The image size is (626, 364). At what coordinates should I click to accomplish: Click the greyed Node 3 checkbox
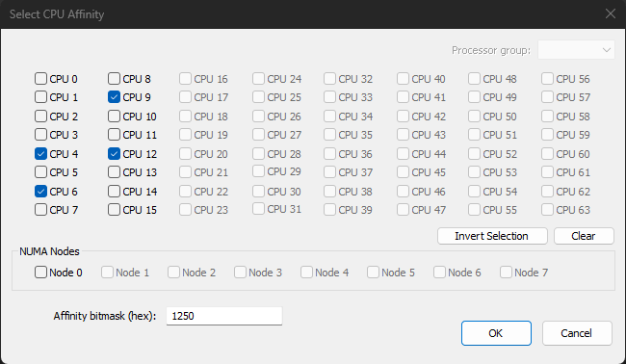coord(240,273)
